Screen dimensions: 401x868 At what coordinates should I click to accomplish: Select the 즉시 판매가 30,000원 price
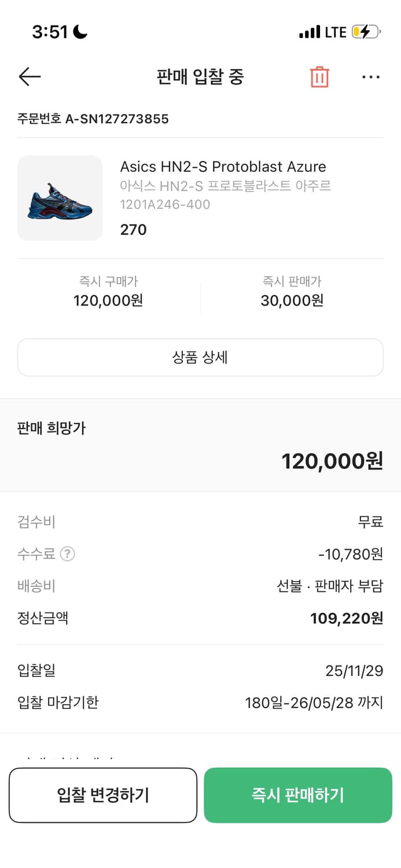point(291,300)
